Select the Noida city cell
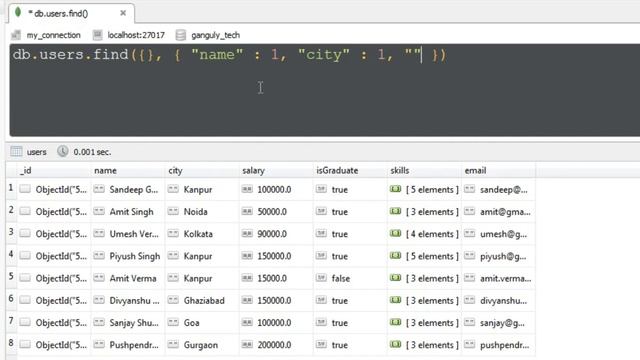 (x=202, y=212)
